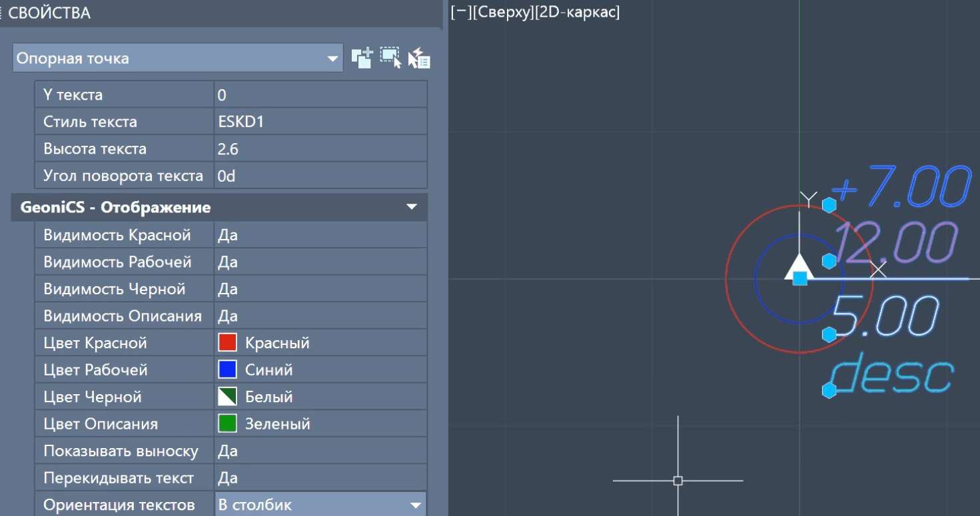Open Ориентация текстов dropdown arrow

[416, 505]
